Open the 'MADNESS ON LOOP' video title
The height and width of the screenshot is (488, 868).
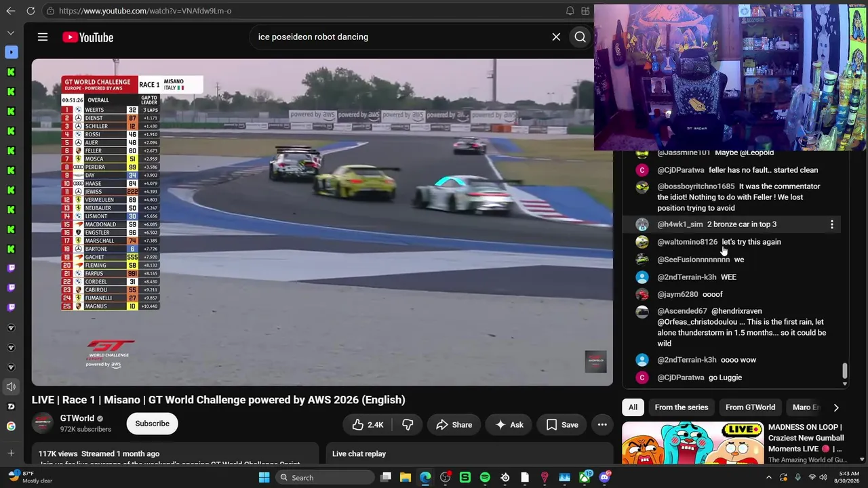coord(806,438)
